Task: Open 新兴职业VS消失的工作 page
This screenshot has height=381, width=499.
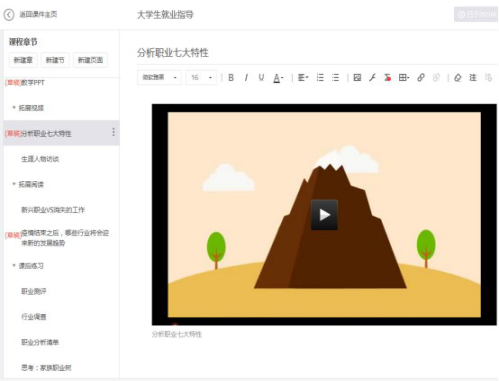Action: (53, 210)
